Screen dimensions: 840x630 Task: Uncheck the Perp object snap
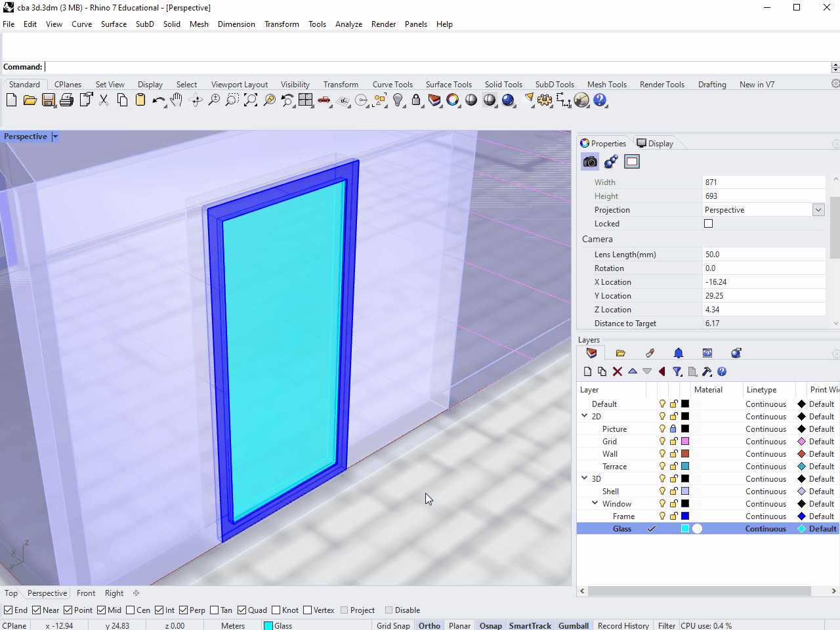click(x=184, y=610)
